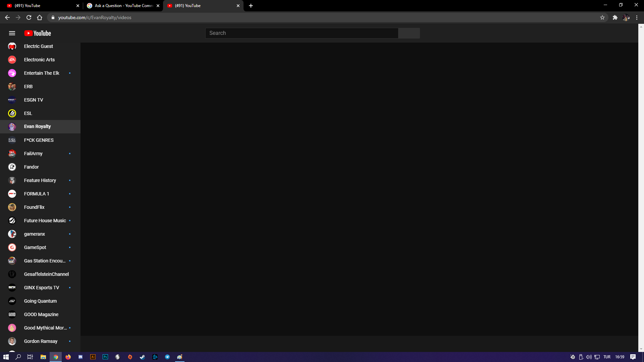Open the YouTube hamburger guide menu
644x362 pixels.
click(12, 33)
